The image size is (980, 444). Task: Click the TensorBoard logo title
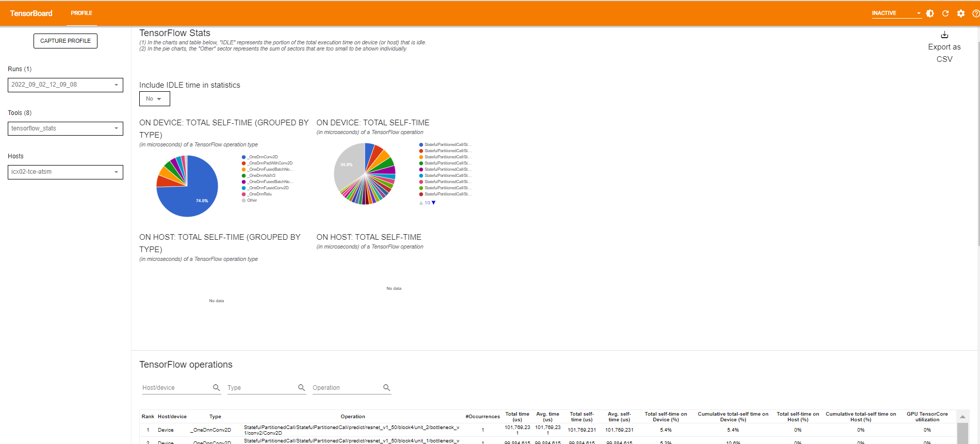coord(31,13)
